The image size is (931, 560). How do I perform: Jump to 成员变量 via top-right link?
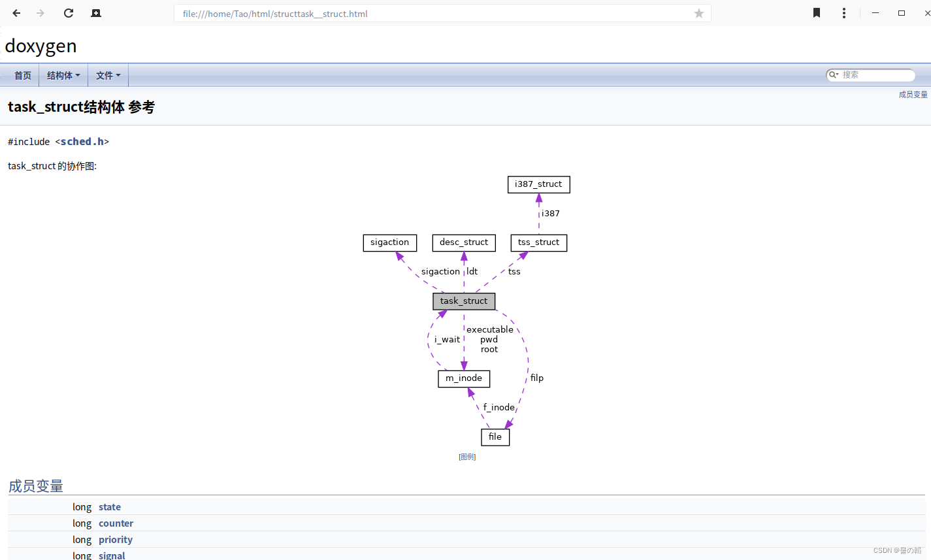(x=913, y=95)
